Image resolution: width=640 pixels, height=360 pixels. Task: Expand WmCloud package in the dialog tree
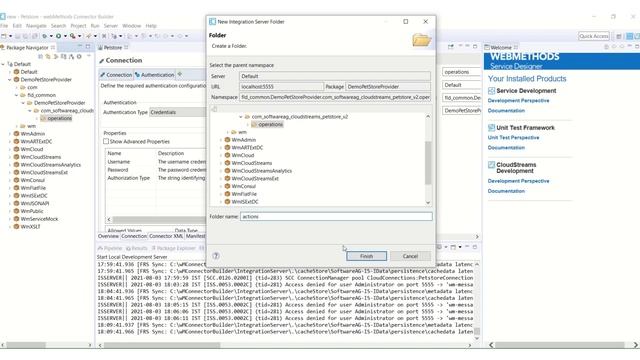click(221, 156)
